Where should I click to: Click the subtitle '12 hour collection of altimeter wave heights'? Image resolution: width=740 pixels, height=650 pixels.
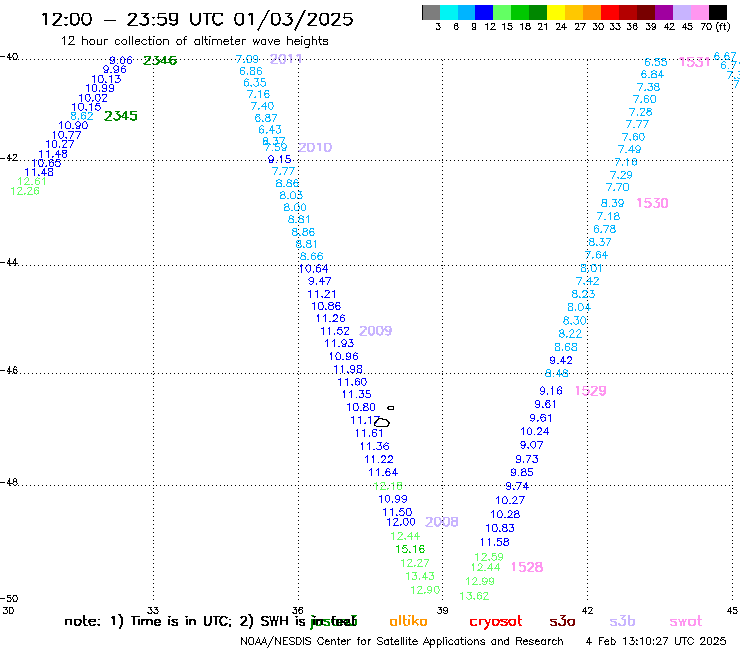[194, 41]
